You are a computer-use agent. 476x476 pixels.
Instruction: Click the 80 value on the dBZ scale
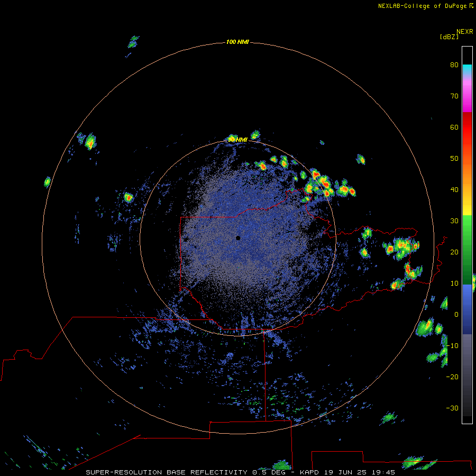tap(454, 65)
